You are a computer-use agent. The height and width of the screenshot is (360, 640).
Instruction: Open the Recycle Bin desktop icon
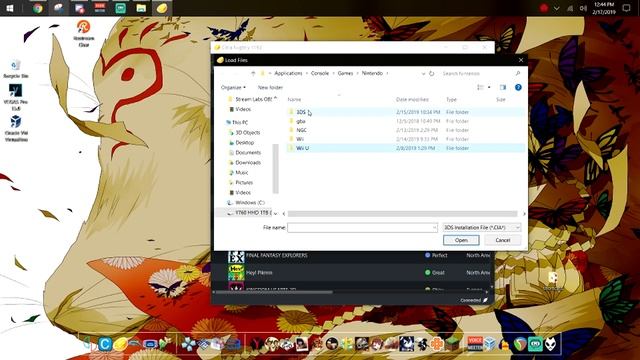pos(16,68)
